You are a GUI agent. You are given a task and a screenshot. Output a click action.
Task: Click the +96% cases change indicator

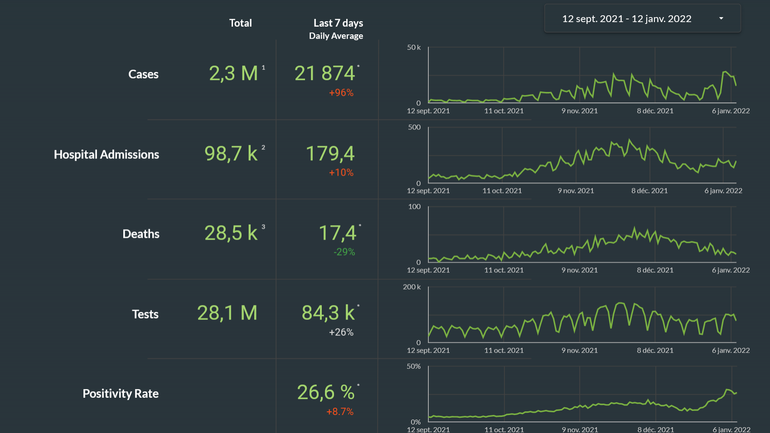pyautogui.click(x=340, y=93)
